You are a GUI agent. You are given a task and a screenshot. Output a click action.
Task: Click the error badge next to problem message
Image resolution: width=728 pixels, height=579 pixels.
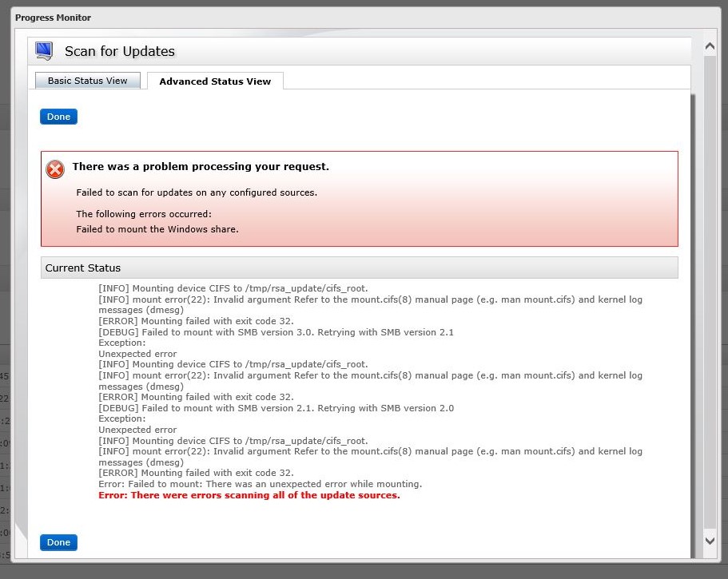pos(54,169)
